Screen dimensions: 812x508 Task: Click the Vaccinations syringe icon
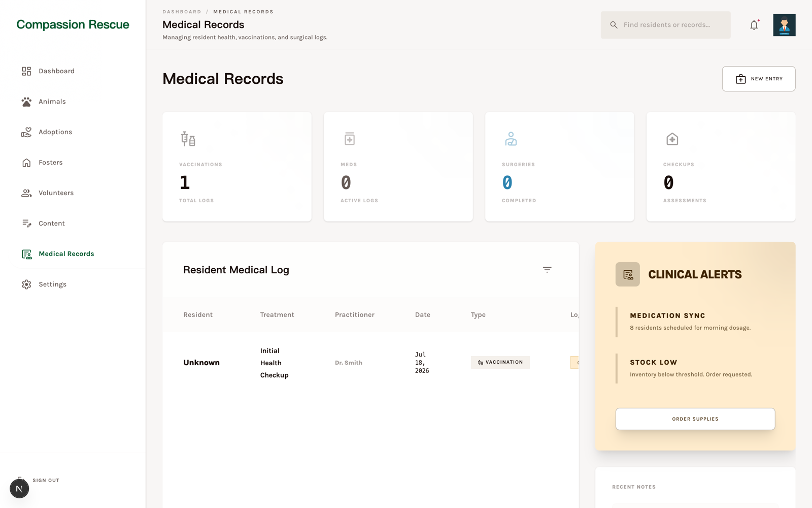click(x=188, y=139)
